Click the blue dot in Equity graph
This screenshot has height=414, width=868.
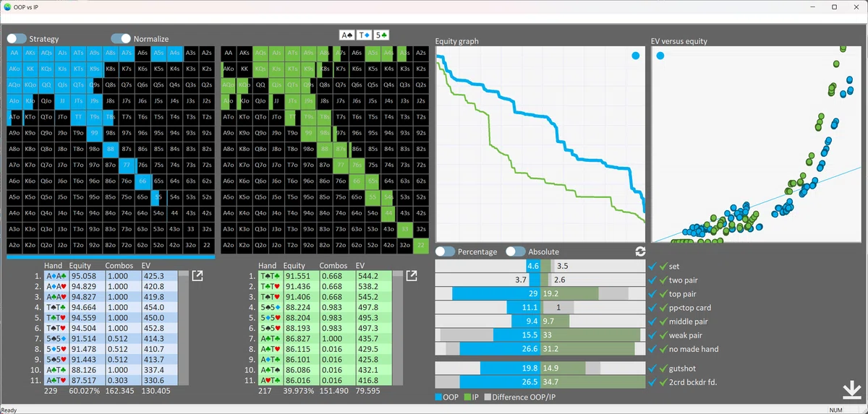tap(635, 56)
